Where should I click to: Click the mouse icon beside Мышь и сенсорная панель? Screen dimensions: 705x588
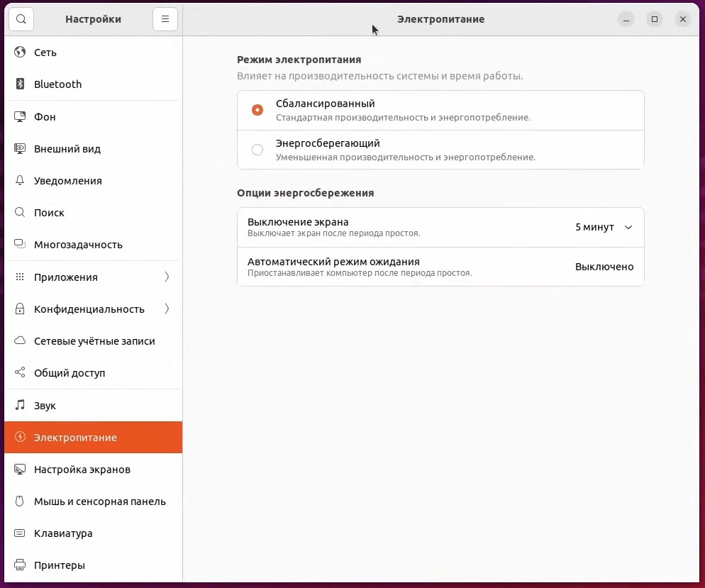click(x=19, y=501)
